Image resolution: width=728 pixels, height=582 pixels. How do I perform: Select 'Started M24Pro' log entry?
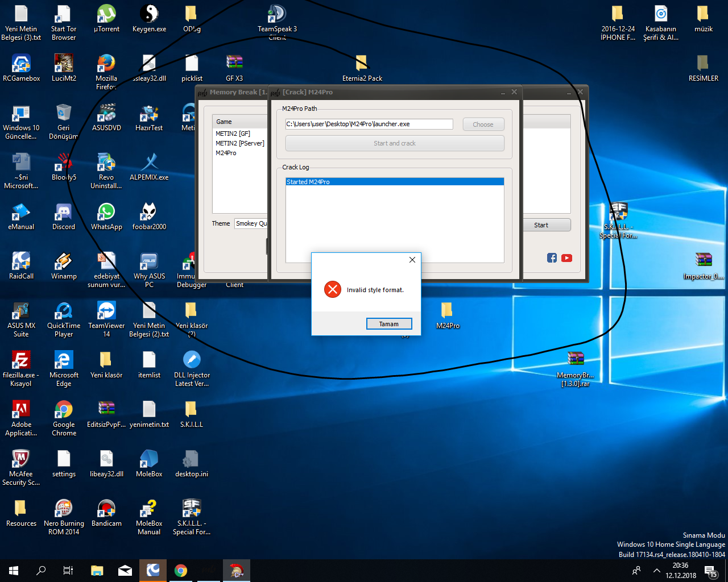click(x=395, y=182)
